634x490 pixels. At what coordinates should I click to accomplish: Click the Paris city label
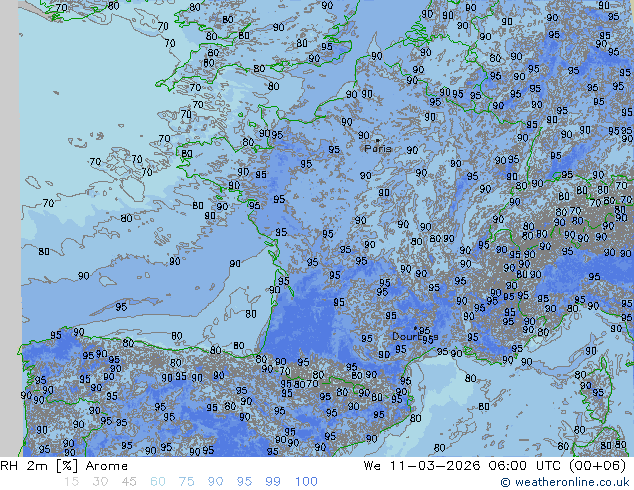click(378, 148)
